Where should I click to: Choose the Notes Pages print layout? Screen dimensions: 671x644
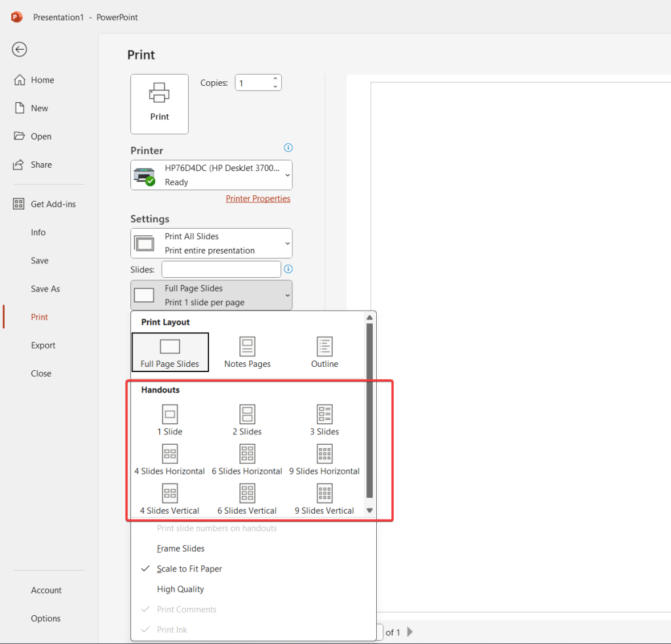point(247,352)
